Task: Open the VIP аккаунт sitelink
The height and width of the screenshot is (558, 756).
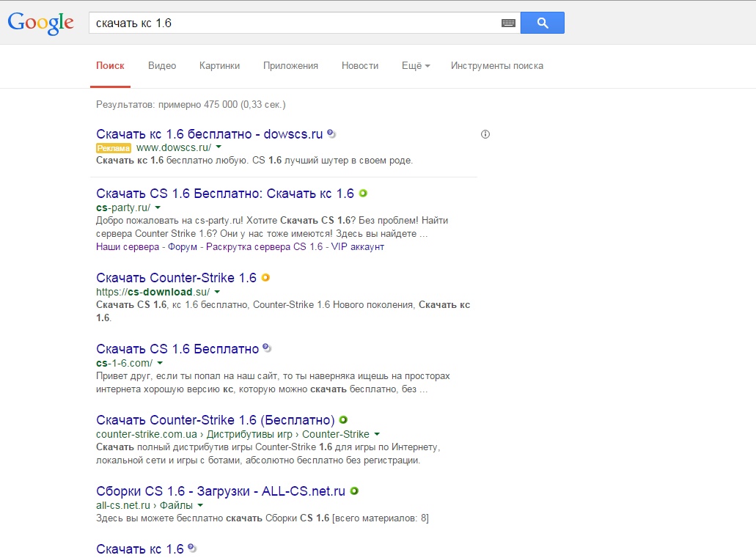Action: [x=358, y=246]
